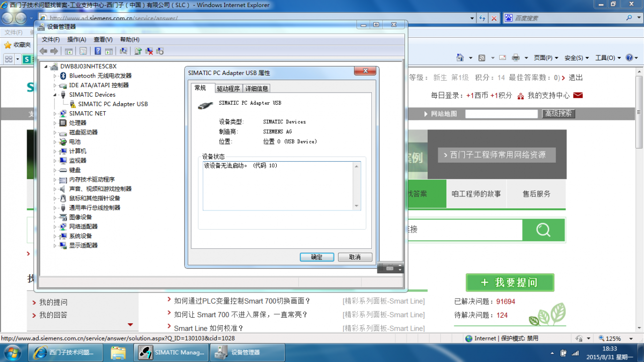The height and width of the screenshot is (362, 644).
Task: Switch to the 驱动程序 tab
Action: 228,89
